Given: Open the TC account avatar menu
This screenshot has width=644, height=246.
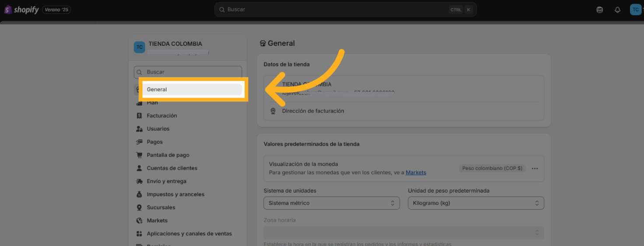Looking at the screenshot, I should click(635, 10).
